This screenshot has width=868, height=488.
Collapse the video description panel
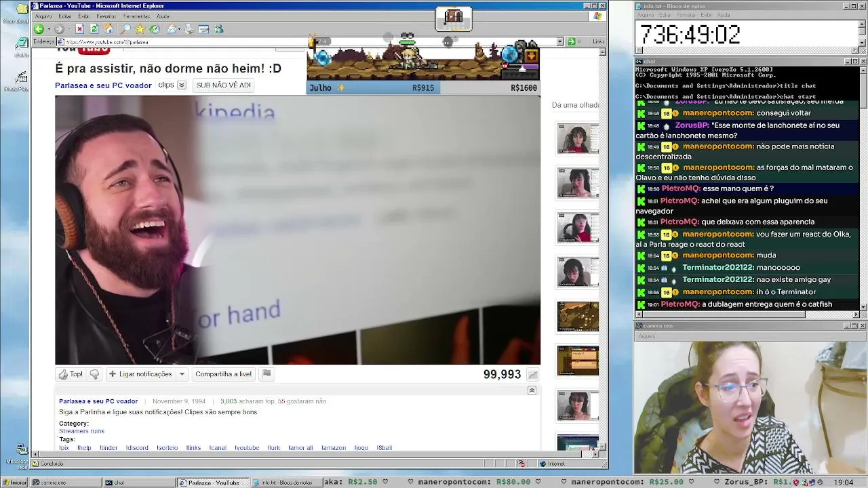532,390
